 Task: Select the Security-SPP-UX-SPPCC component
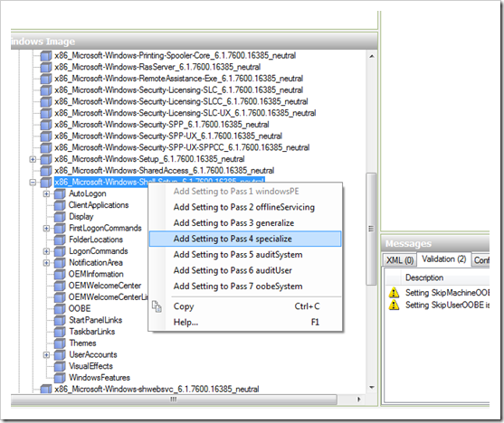point(182,147)
